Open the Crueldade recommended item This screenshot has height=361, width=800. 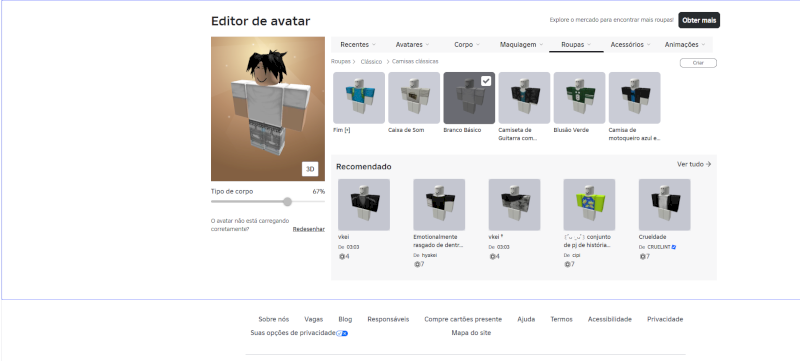point(664,204)
